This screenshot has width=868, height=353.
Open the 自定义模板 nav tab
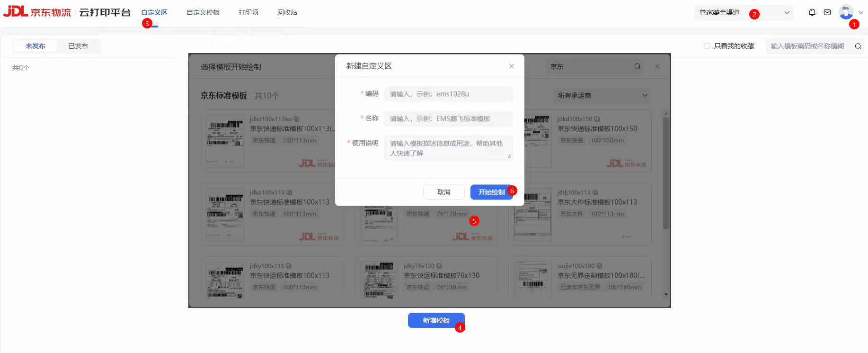click(x=203, y=12)
